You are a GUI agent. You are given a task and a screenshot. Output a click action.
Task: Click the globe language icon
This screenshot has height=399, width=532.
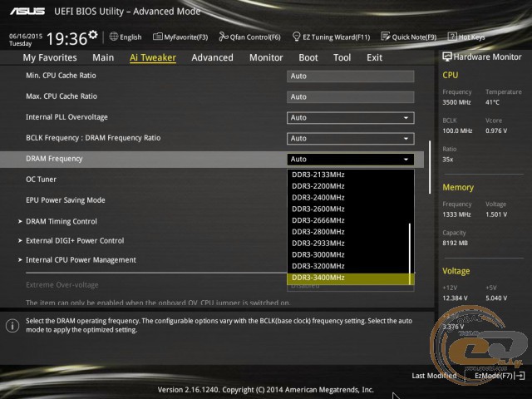click(114, 37)
